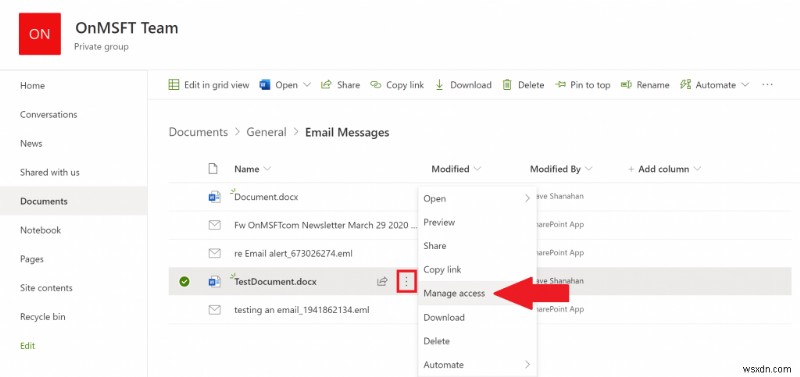Click the Pin to top icon

click(561, 85)
